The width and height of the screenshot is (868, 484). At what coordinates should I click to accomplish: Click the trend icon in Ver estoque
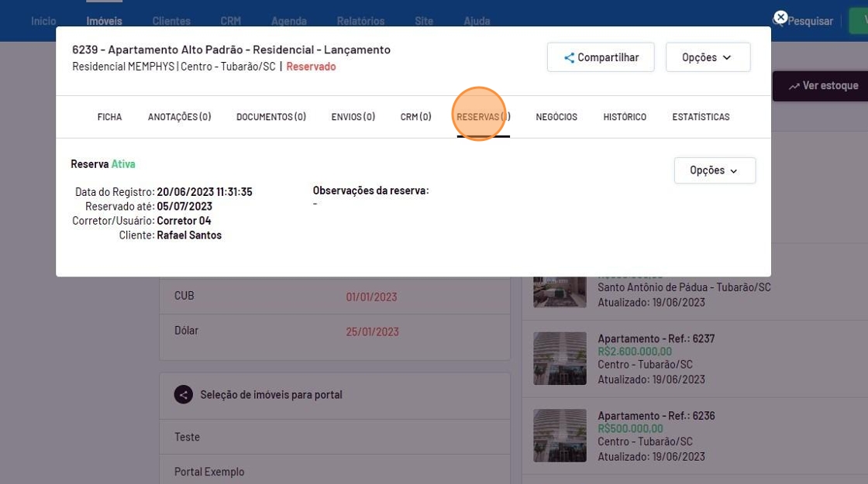coord(794,86)
